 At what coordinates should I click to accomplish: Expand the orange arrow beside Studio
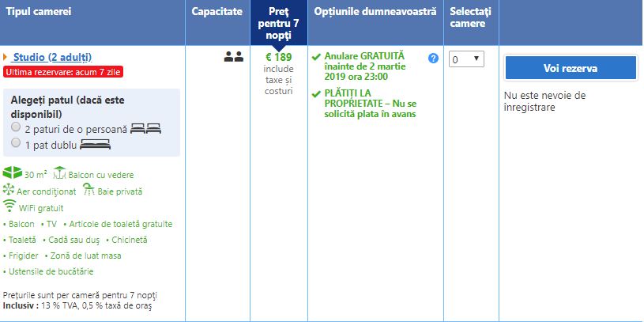(6, 57)
